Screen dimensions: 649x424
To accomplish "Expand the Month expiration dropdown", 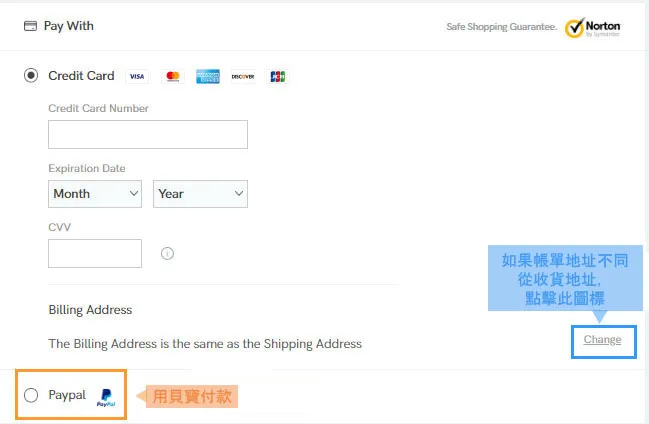I will coord(95,194).
